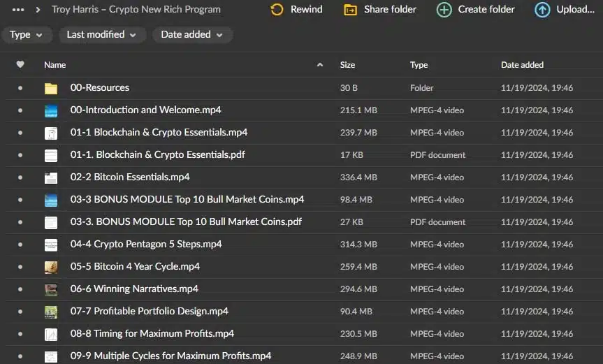Click the Name column sort arrow
The width and height of the screenshot is (603, 364).
(x=319, y=65)
